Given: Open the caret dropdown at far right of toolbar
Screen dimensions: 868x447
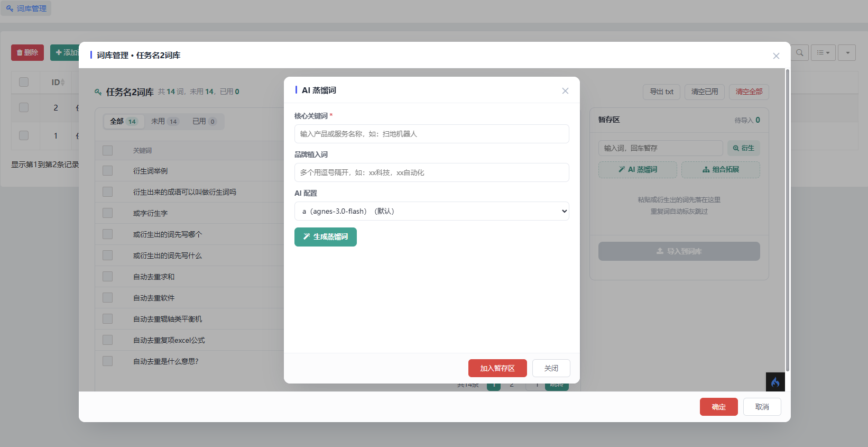Looking at the screenshot, I should 847,52.
